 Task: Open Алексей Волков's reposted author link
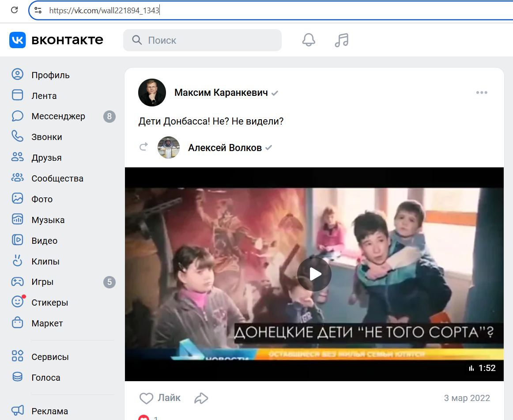click(224, 148)
